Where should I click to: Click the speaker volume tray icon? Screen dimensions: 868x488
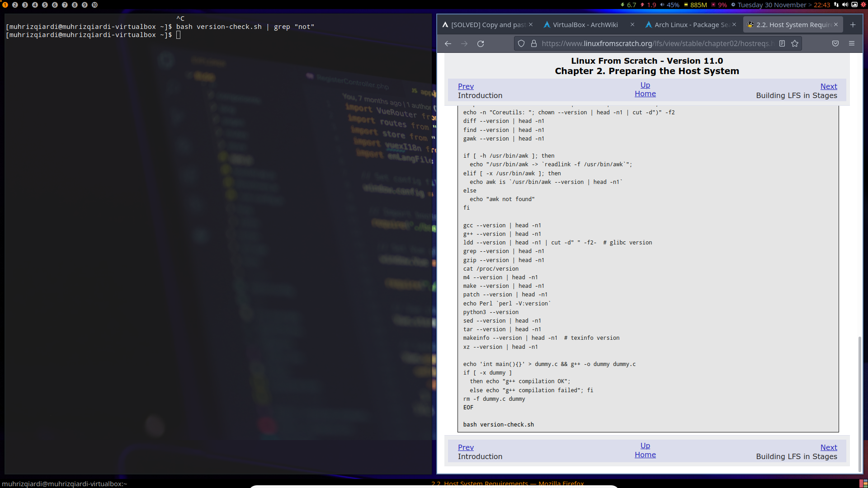845,5
